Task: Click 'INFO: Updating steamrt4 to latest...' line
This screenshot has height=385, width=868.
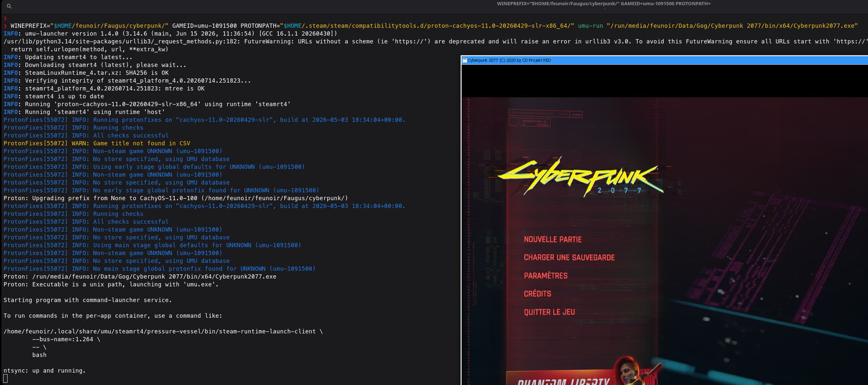Action: 68,57
